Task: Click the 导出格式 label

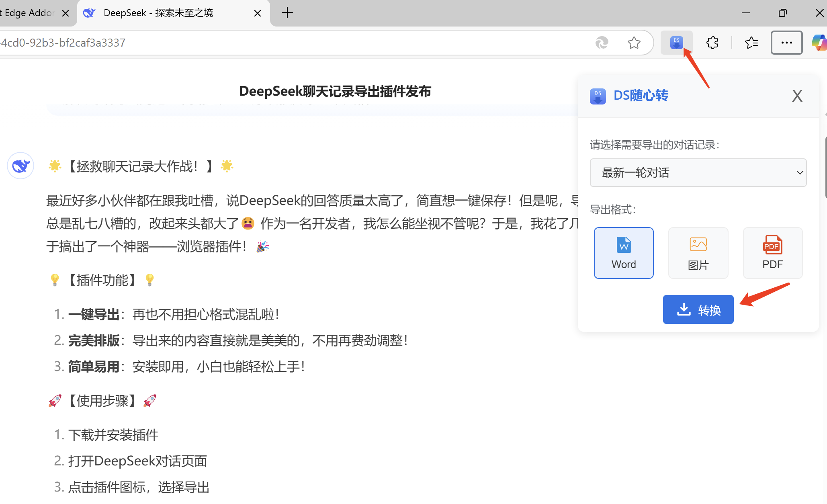Action: tap(613, 209)
